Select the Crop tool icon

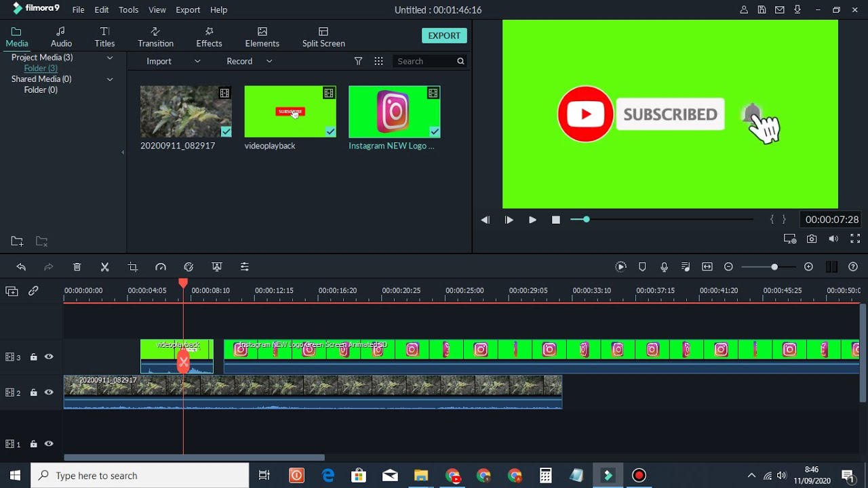[133, 267]
